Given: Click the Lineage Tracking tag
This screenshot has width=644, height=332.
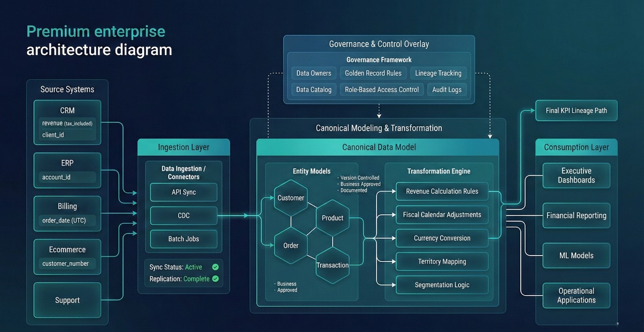Looking at the screenshot, I should pyautogui.click(x=438, y=73).
